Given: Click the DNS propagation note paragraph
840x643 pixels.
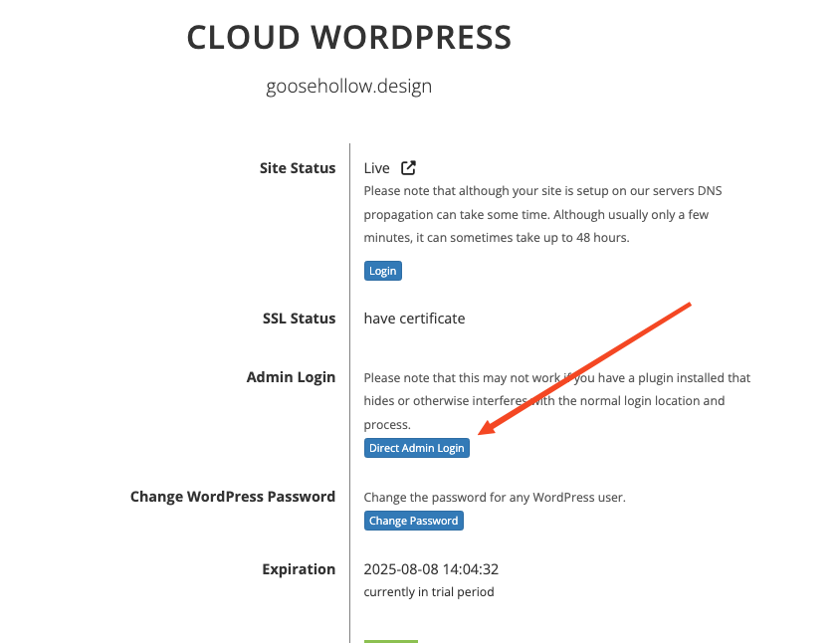Looking at the screenshot, I should point(542,214).
